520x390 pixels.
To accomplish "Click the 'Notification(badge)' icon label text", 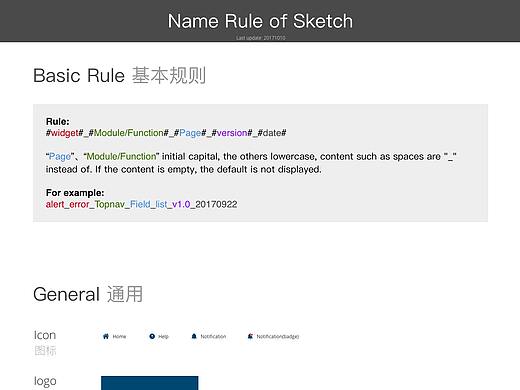I will click(x=278, y=337).
